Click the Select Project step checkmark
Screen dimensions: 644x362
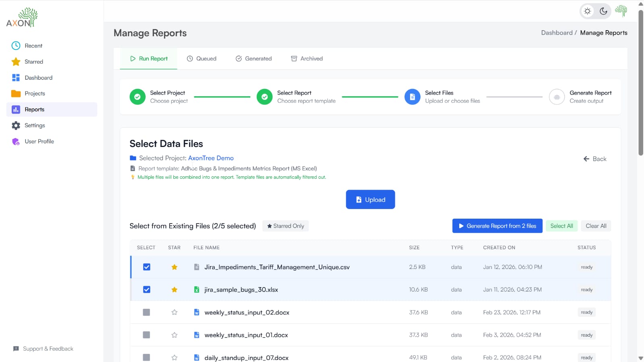pos(137,97)
